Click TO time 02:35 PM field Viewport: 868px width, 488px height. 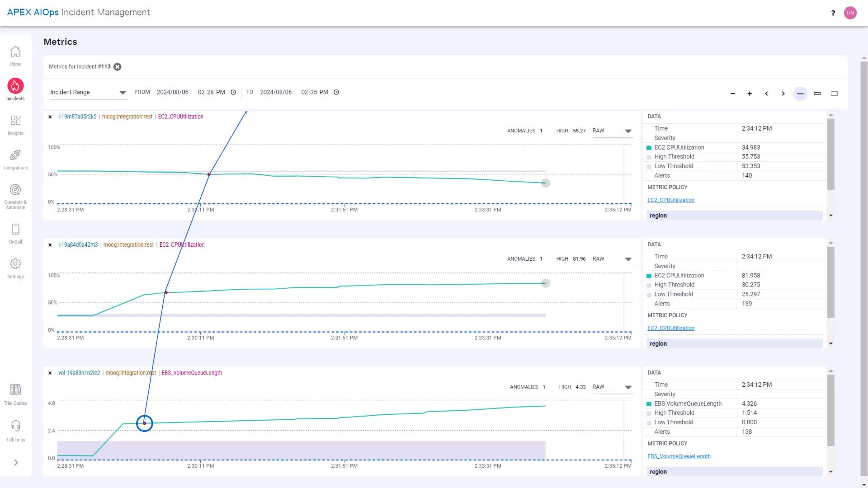315,92
